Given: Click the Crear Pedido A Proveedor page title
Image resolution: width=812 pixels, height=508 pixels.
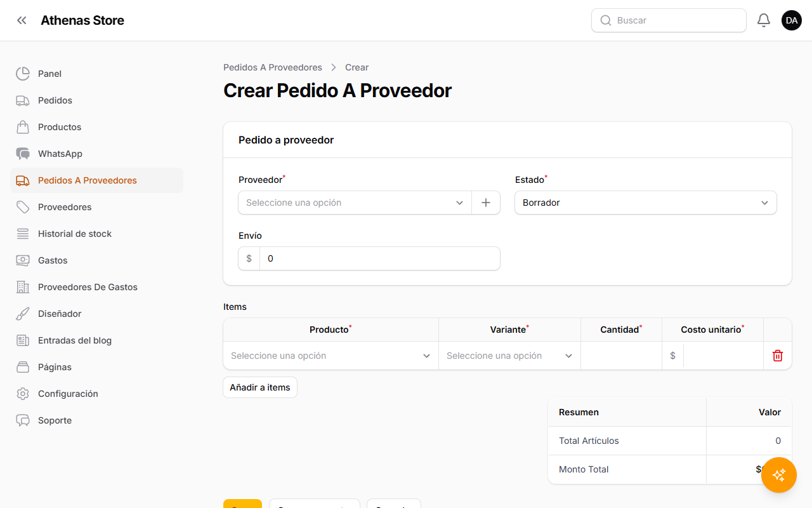Looking at the screenshot, I should (x=337, y=91).
